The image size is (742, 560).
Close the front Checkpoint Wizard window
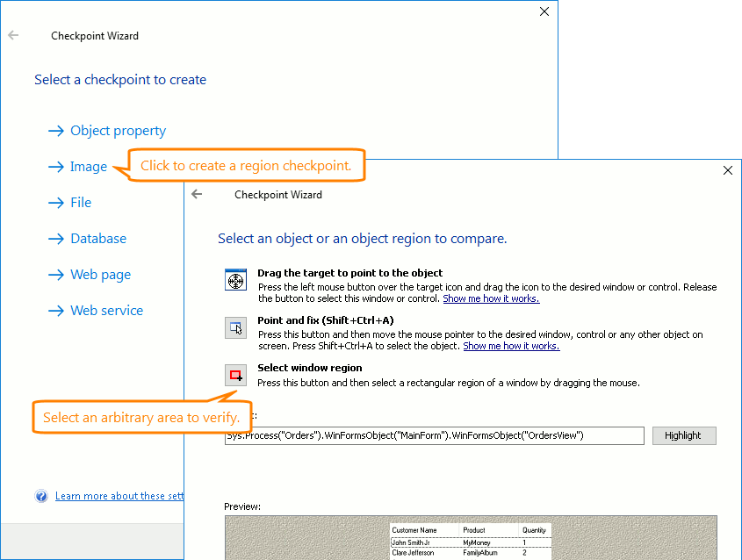pyautogui.click(x=728, y=170)
